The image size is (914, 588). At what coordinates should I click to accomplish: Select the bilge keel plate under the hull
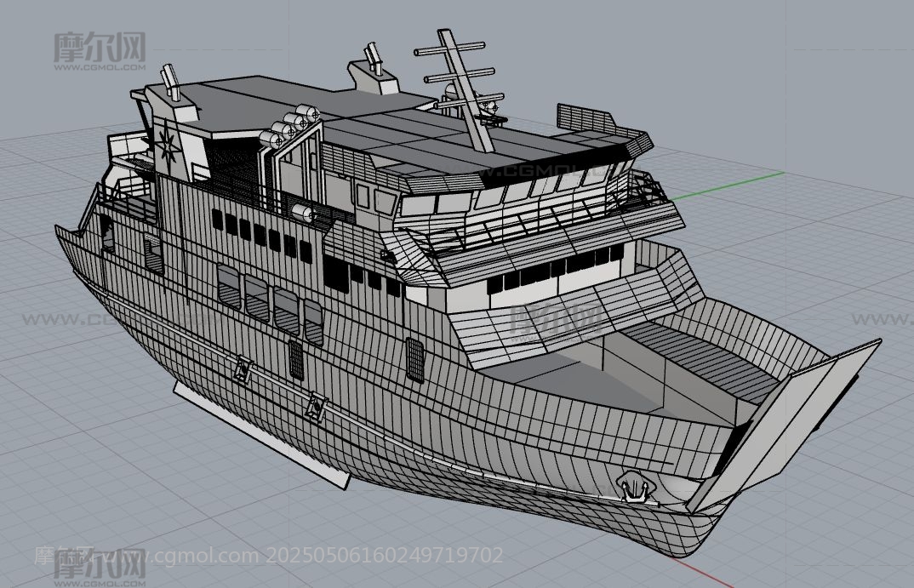coord(262,435)
